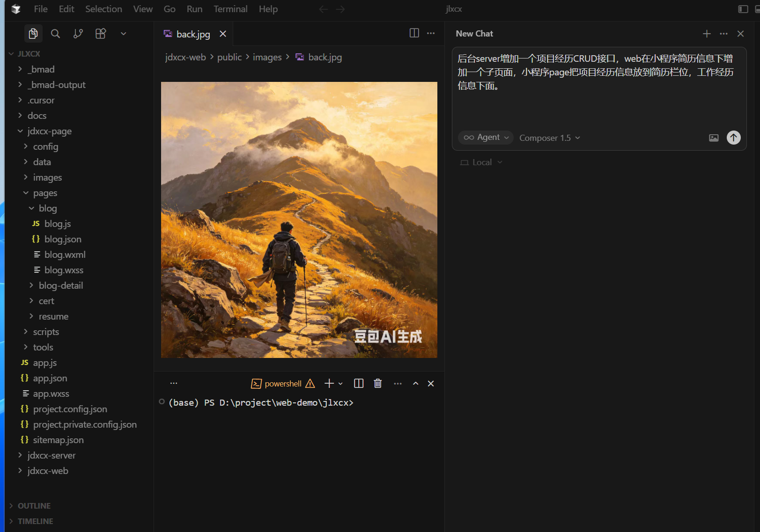Select the back.jpg editor tab
760x532 pixels.
(193, 34)
